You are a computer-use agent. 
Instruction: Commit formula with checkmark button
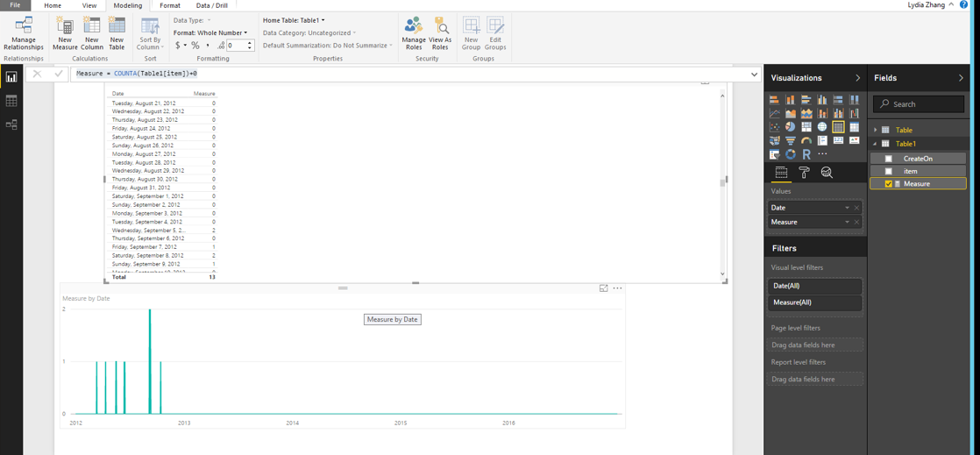pyautogui.click(x=58, y=74)
